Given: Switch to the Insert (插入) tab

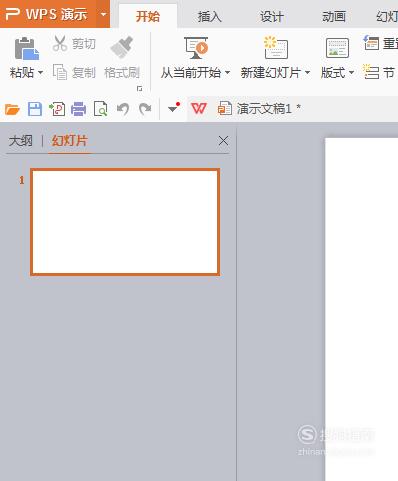Looking at the screenshot, I should coord(209,16).
